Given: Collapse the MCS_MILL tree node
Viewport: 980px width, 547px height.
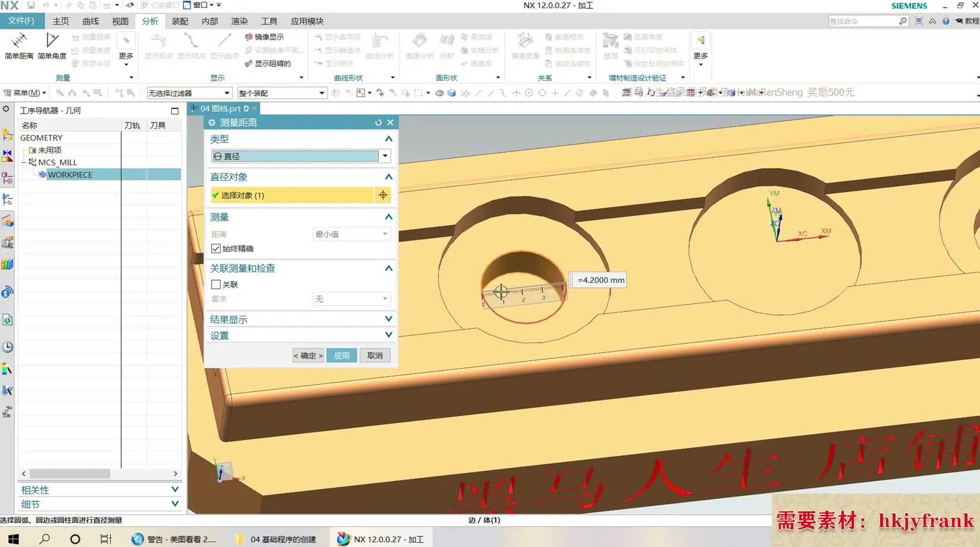Looking at the screenshot, I should tap(24, 162).
